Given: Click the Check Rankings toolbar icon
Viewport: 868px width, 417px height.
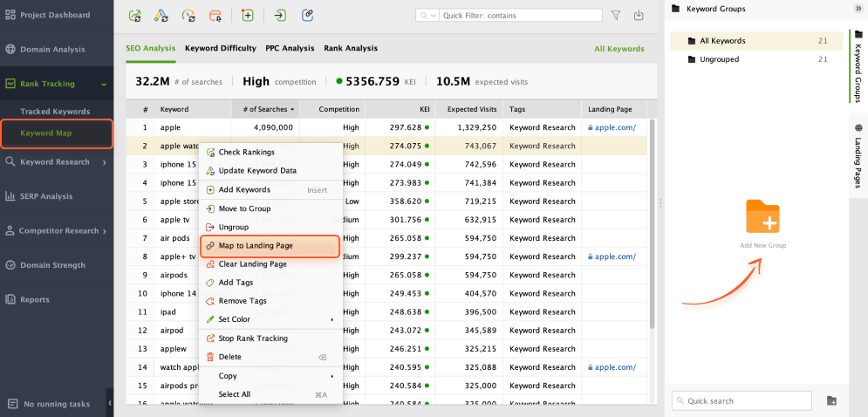Looking at the screenshot, I should (x=134, y=16).
